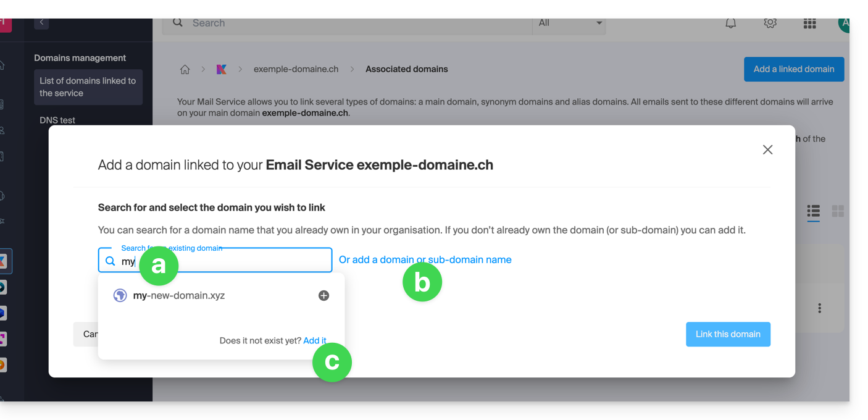Click the notifications bell icon
The image size is (868, 420).
click(x=730, y=23)
